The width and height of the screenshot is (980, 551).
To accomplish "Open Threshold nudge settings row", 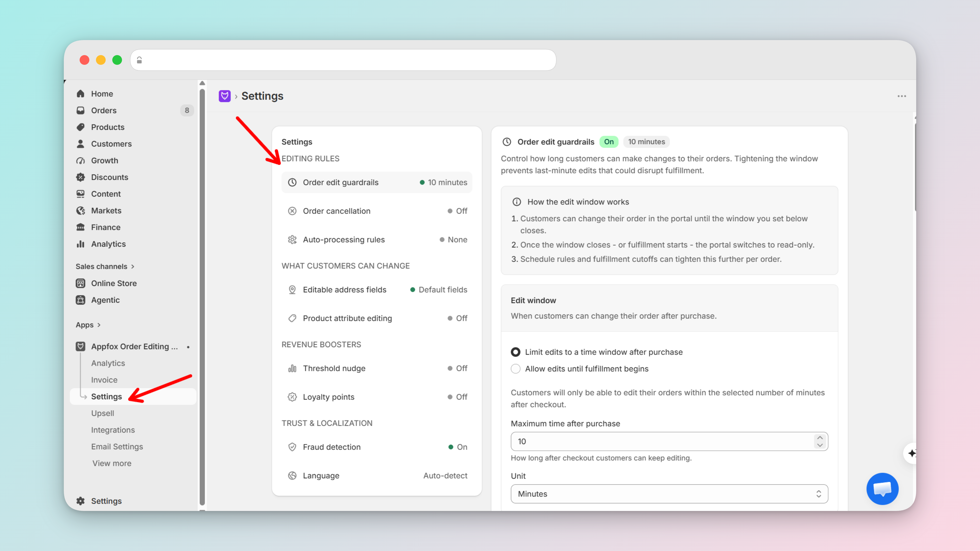I will click(x=377, y=368).
